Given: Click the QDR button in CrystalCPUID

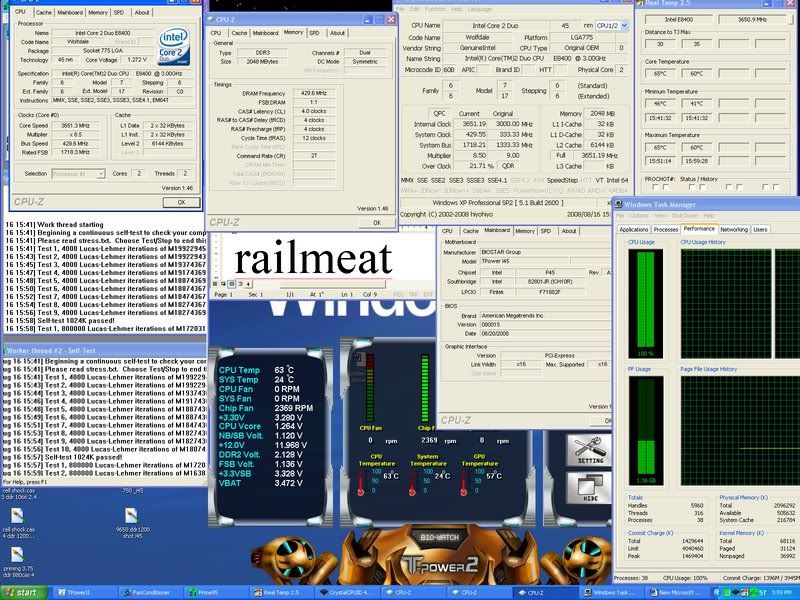Looking at the screenshot, I should 509,166.
